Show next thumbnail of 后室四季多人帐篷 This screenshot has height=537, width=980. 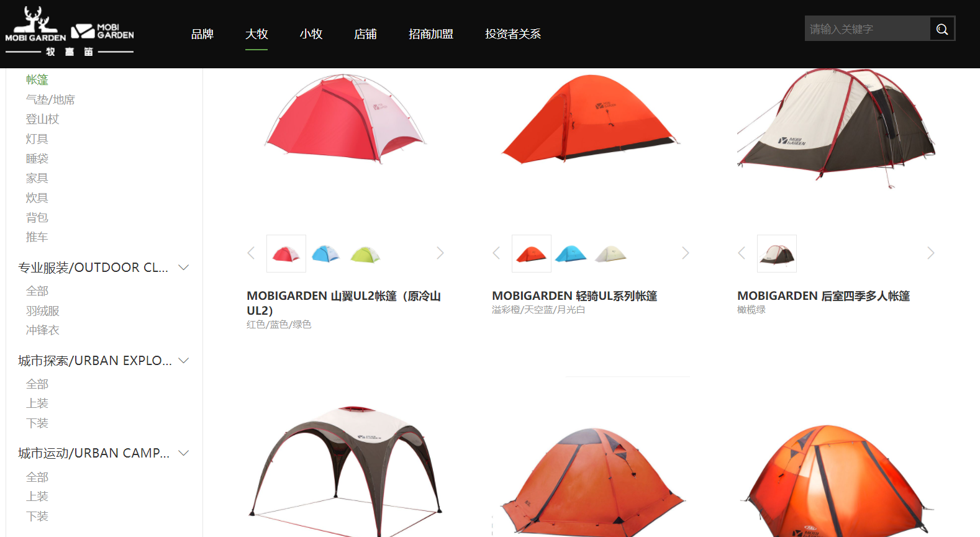point(930,253)
